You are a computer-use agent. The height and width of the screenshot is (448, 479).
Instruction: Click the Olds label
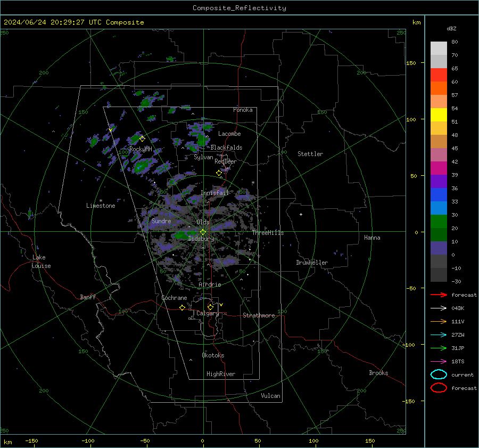click(203, 222)
